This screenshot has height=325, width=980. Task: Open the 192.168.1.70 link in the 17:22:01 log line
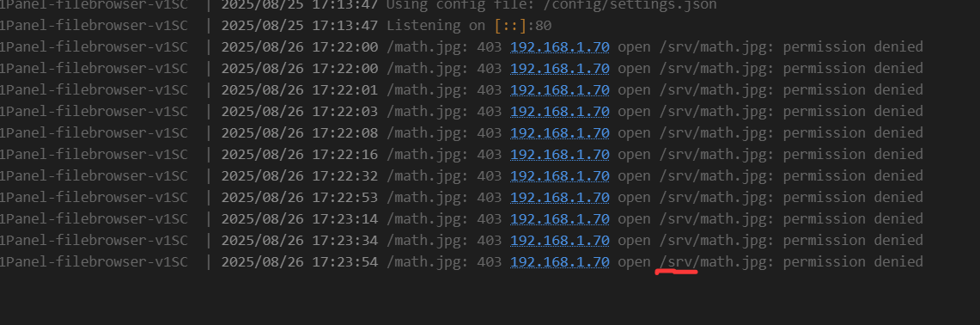tap(559, 89)
